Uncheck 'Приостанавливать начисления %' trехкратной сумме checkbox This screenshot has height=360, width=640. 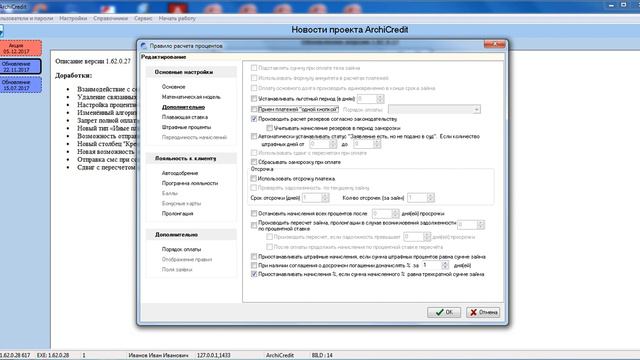point(254,274)
